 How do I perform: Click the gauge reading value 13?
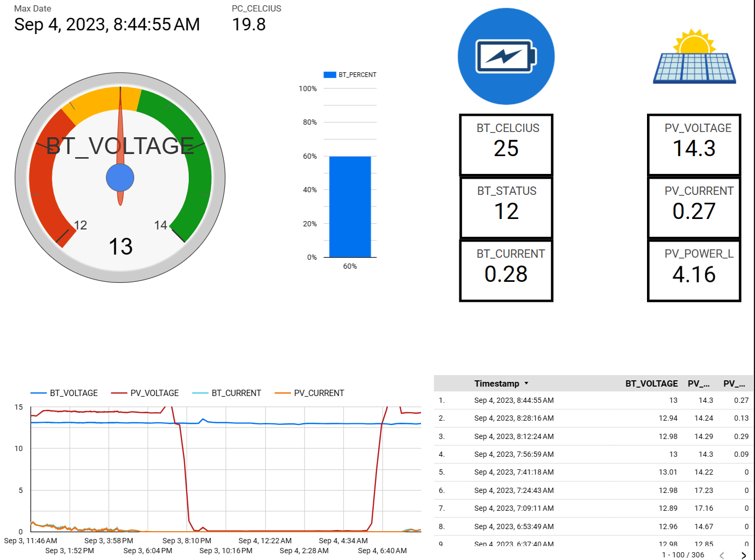coord(121,246)
